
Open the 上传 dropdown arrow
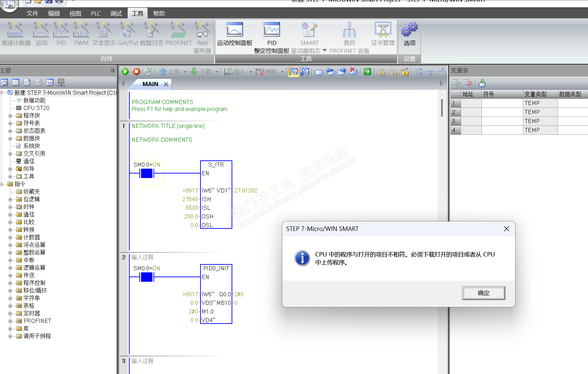click(185, 72)
